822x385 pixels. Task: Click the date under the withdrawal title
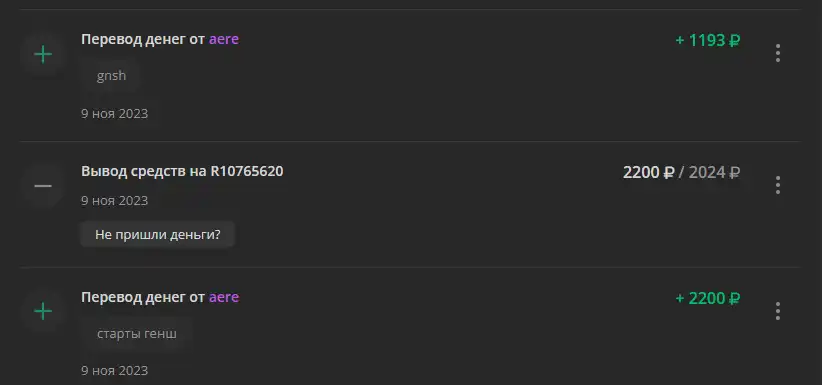tap(114, 200)
